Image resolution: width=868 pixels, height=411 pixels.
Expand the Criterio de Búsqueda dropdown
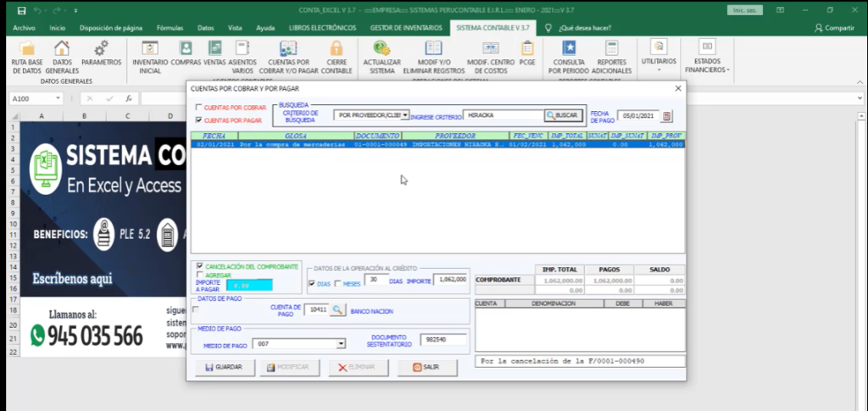(x=405, y=114)
